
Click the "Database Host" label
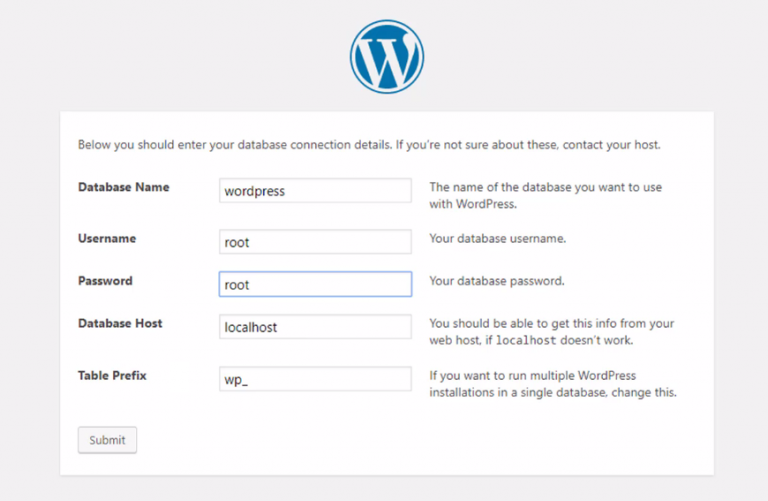pyautogui.click(x=120, y=323)
